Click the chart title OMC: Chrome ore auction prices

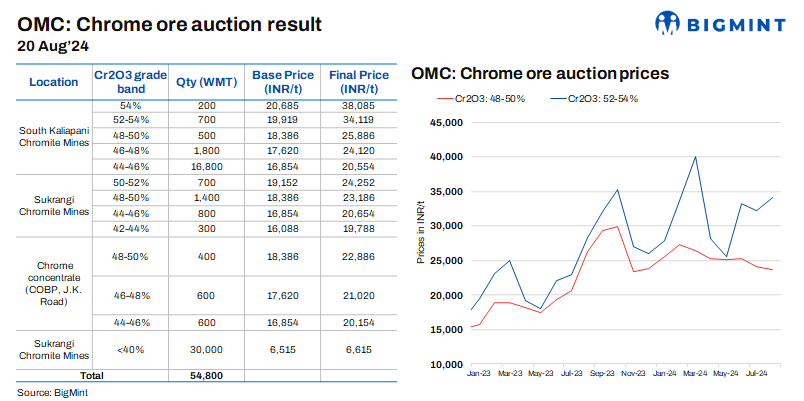[540, 74]
